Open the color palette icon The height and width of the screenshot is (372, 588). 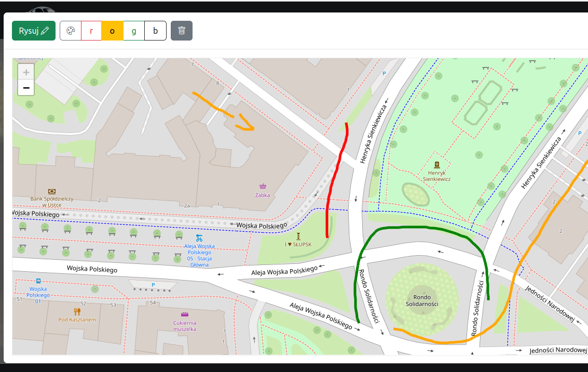point(71,31)
